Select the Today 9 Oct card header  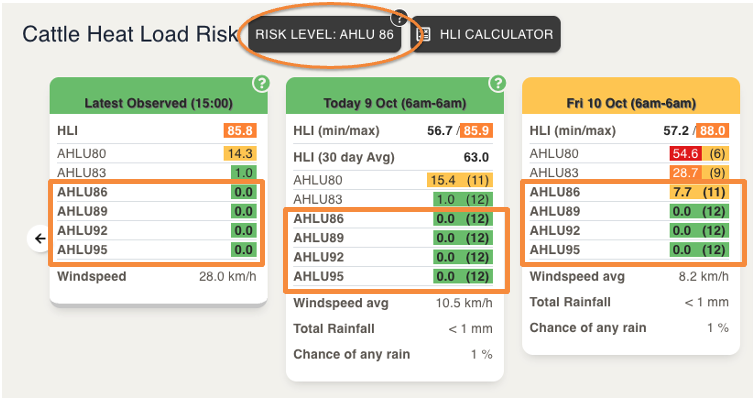(x=394, y=103)
